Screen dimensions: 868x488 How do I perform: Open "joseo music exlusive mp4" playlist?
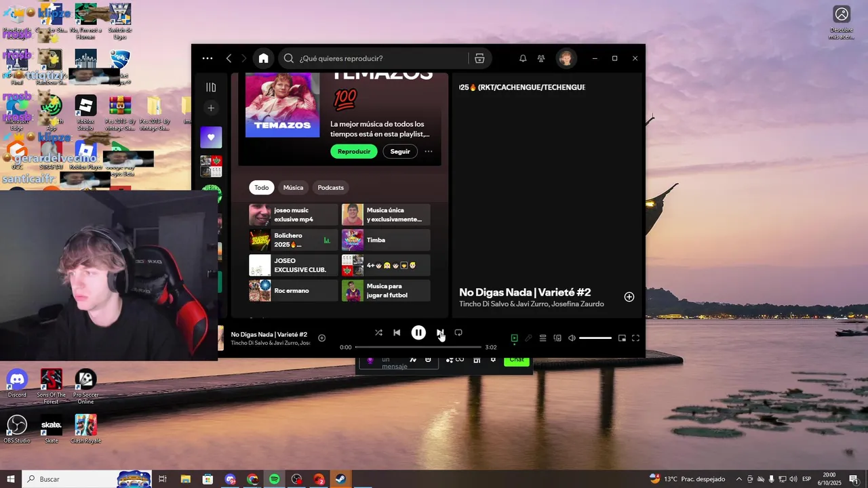click(293, 215)
